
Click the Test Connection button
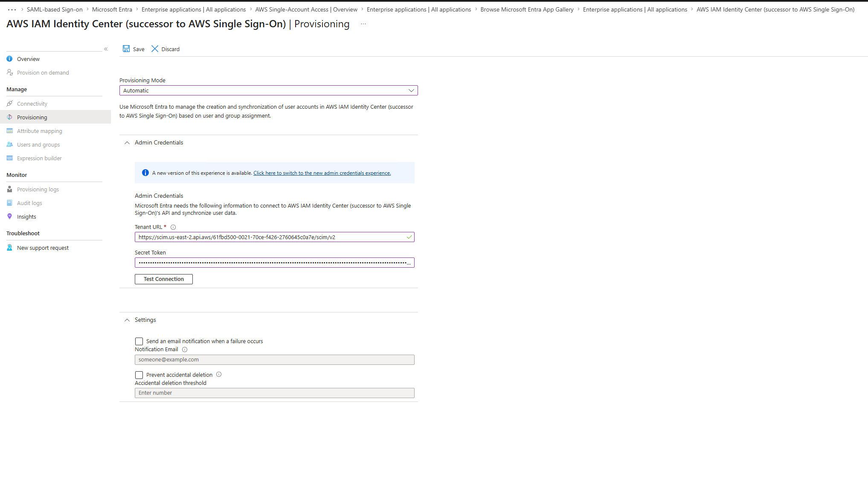[164, 279]
